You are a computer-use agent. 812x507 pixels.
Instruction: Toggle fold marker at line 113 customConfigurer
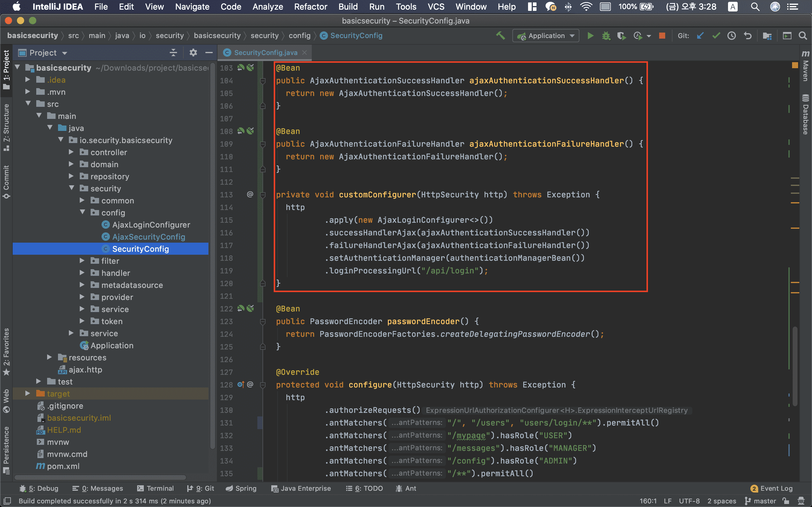(x=263, y=195)
